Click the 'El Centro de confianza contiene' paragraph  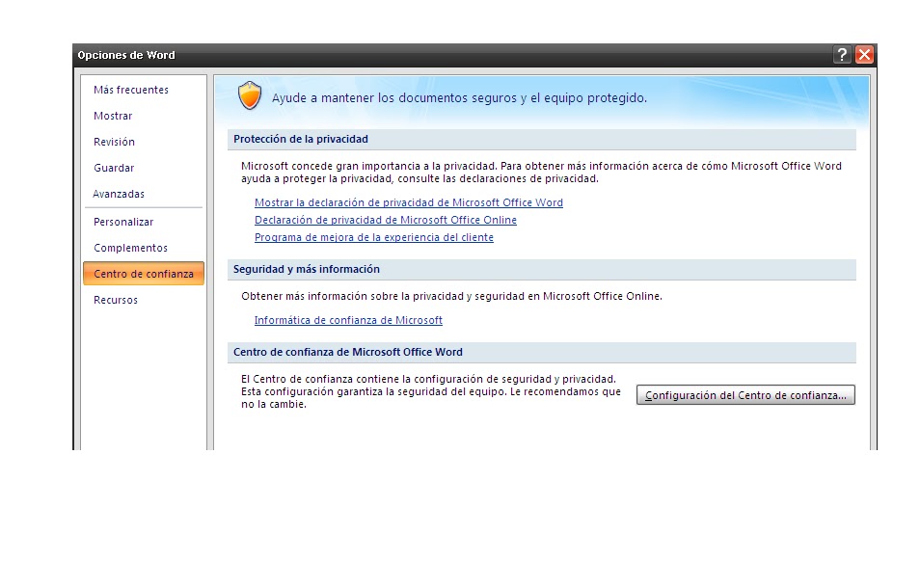(431, 391)
